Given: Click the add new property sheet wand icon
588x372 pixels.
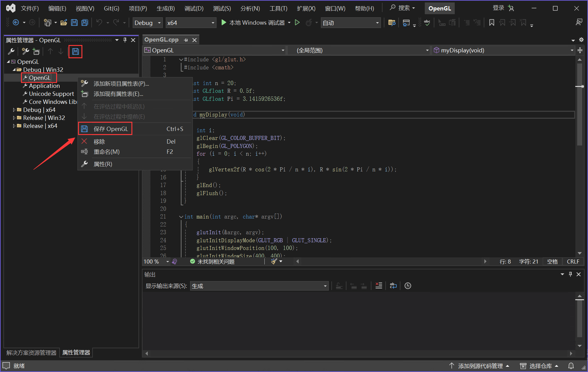Looking at the screenshot, I should (x=26, y=51).
